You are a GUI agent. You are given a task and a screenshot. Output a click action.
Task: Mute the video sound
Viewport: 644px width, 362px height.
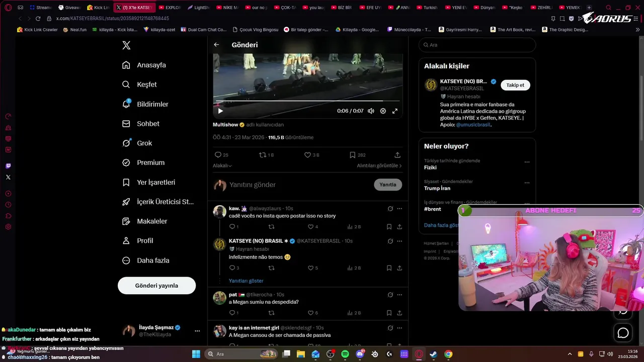(x=371, y=111)
